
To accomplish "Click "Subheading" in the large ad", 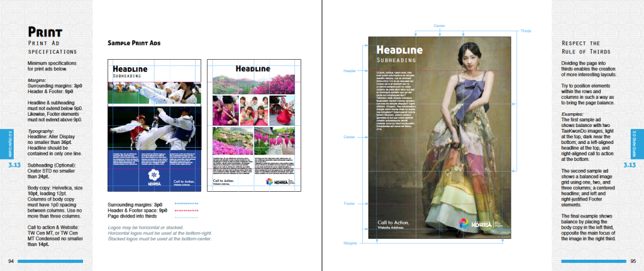I will [396, 60].
